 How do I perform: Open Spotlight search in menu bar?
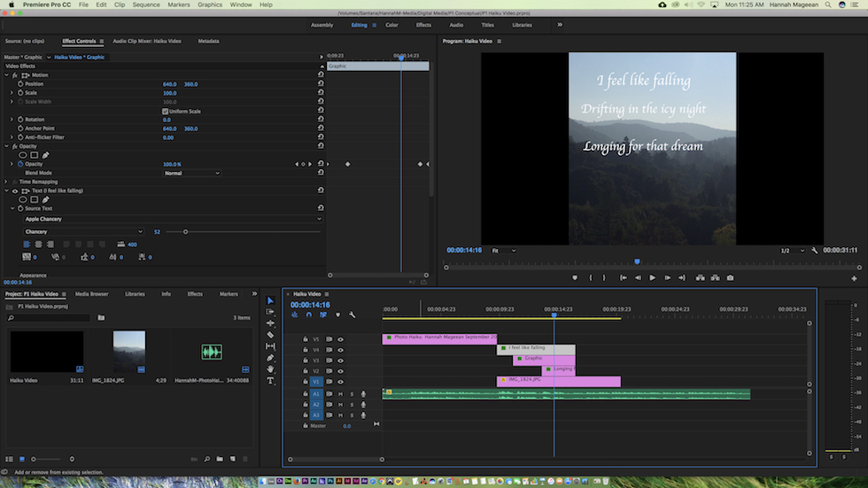click(x=828, y=4)
